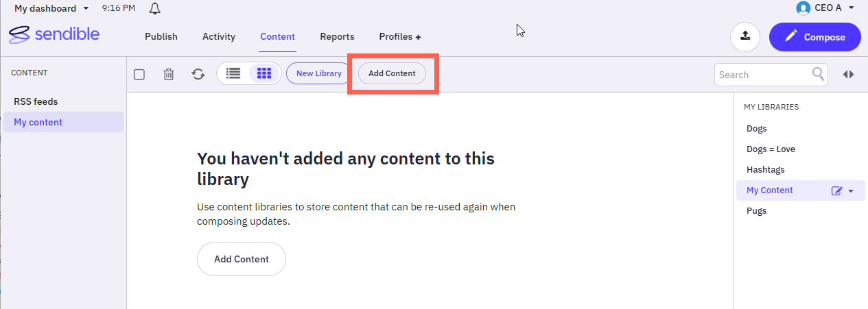Switch to grid view

tap(264, 73)
